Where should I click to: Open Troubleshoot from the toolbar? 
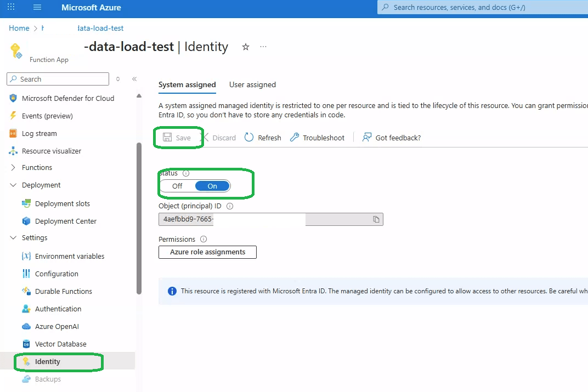tap(317, 138)
